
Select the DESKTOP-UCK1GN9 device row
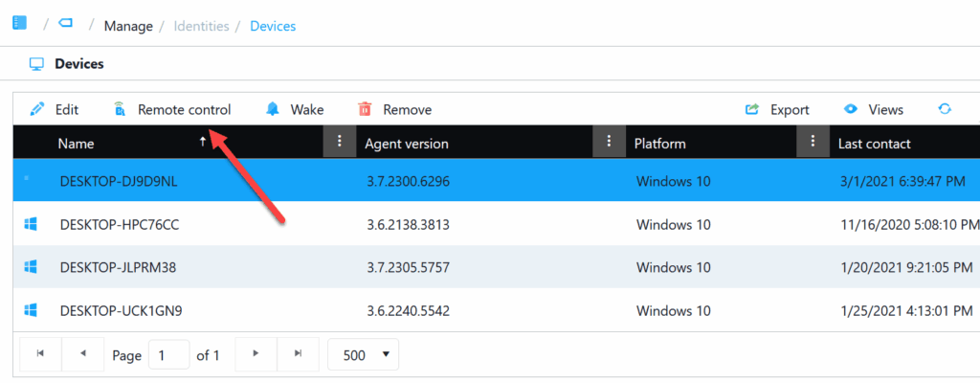[x=120, y=311]
